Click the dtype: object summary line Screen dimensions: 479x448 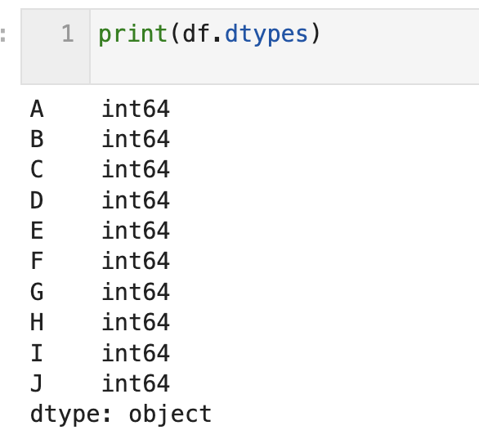tap(121, 414)
